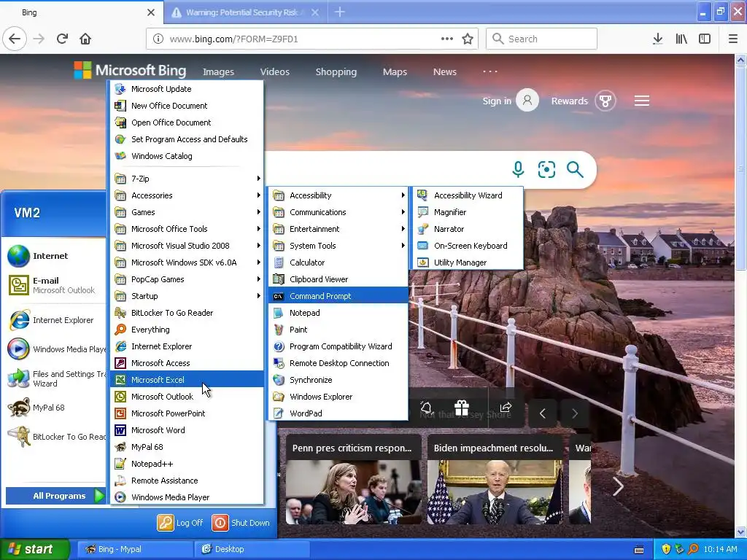Click the Shut Down button

click(x=241, y=523)
